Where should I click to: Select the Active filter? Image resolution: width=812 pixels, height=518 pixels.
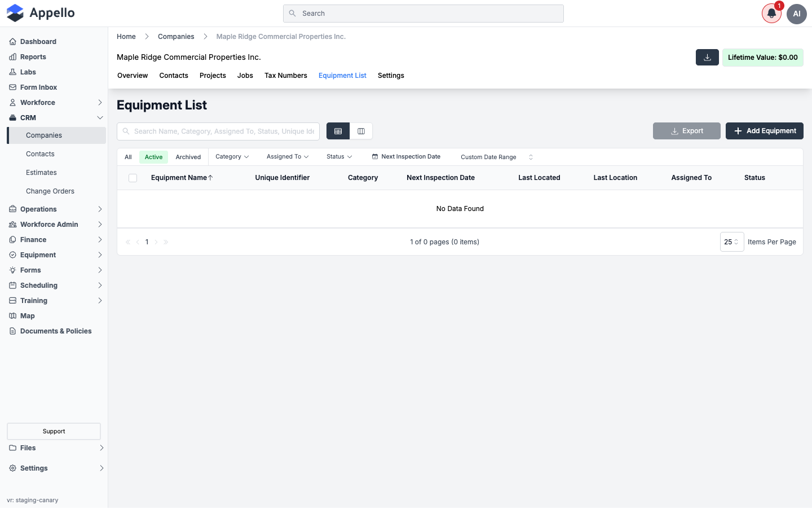(x=153, y=157)
